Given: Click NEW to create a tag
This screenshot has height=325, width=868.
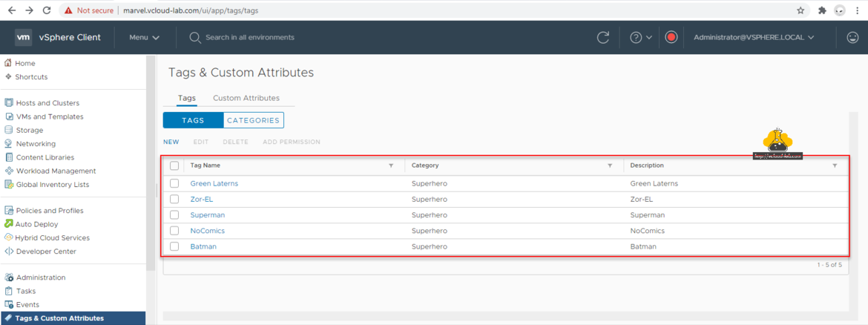Looking at the screenshot, I should coord(171,142).
